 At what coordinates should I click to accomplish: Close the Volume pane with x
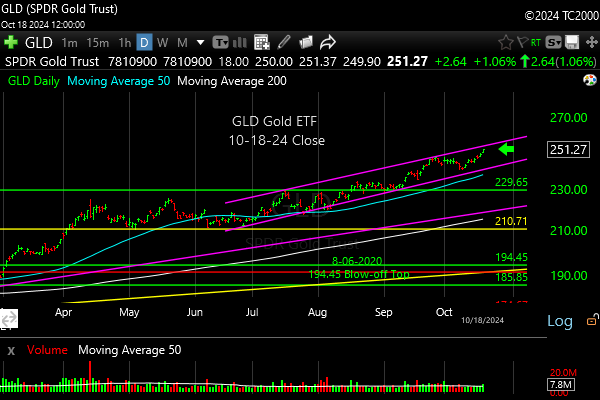(x=11, y=350)
